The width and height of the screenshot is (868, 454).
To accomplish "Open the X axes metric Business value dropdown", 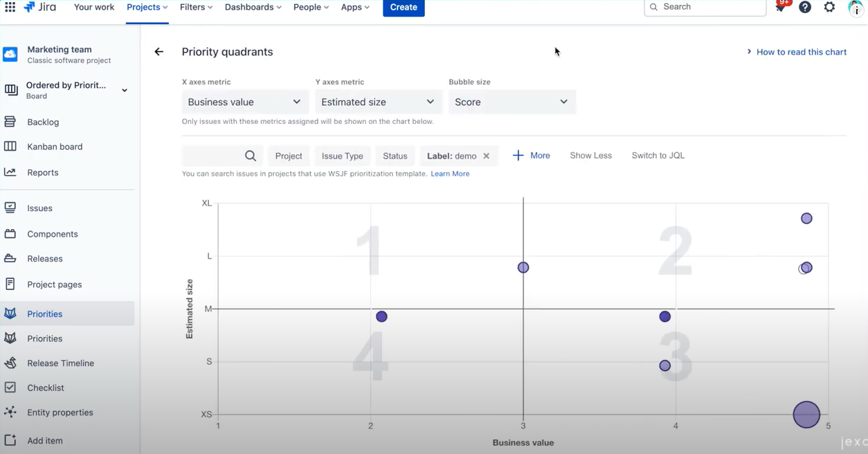I will point(244,102).
